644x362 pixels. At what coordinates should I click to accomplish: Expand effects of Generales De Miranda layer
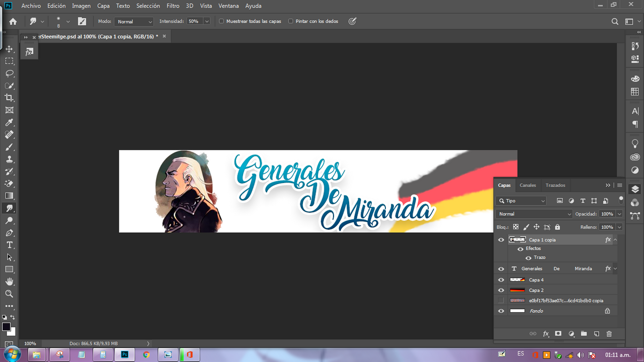pyautogui.click(x=615, y=269)
